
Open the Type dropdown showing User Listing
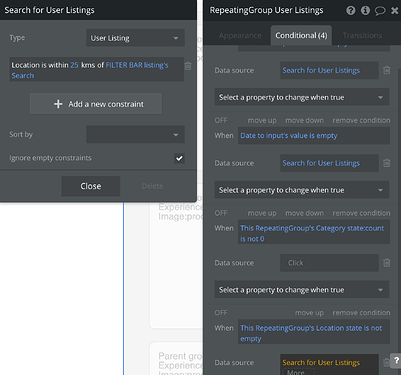pyautogui.click(x=135, y=38)
